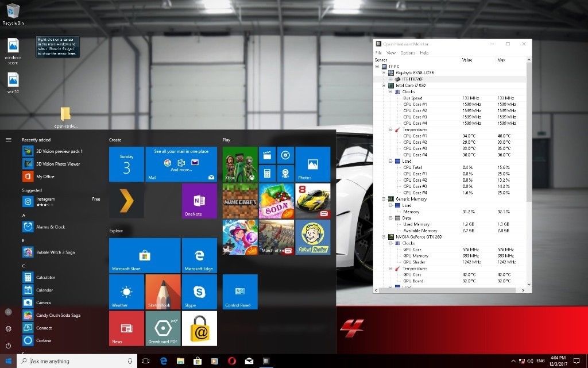The width and height of the screenshot is (588, 368).
Task: Open the small Calculator tile in Play group
Action: (268, 173)
